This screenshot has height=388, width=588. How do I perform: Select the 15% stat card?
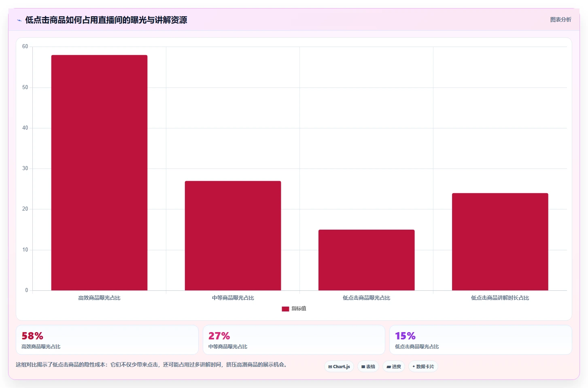pos(481,340)
